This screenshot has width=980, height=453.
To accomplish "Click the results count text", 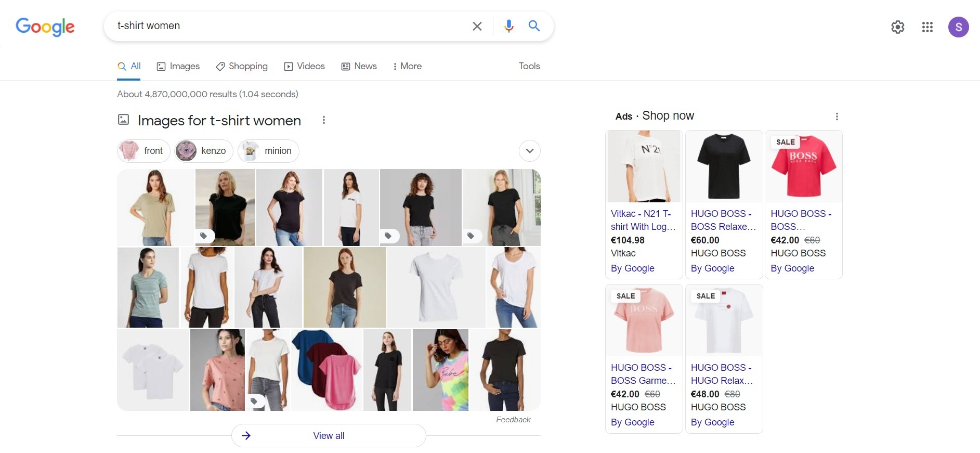I will pyautogui.click(x=207, y=94).
